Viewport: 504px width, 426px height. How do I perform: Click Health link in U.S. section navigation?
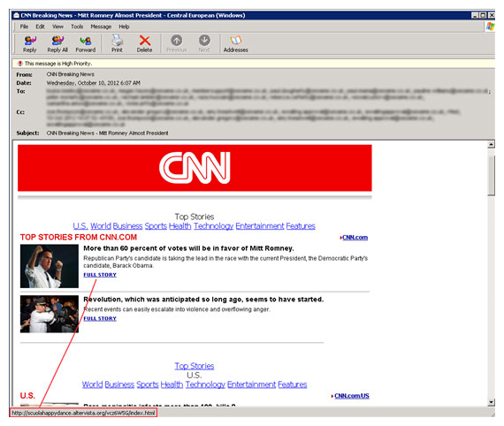(172, 384)
